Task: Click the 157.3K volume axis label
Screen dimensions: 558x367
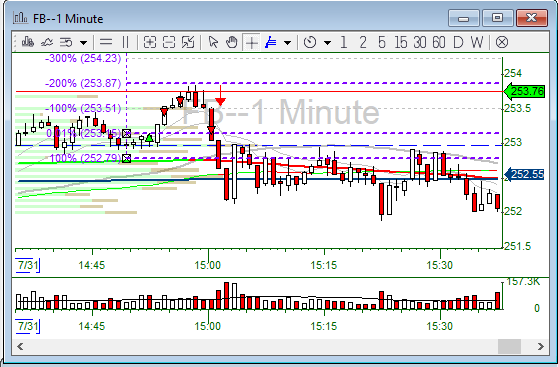Action: [x=523, y=282]
